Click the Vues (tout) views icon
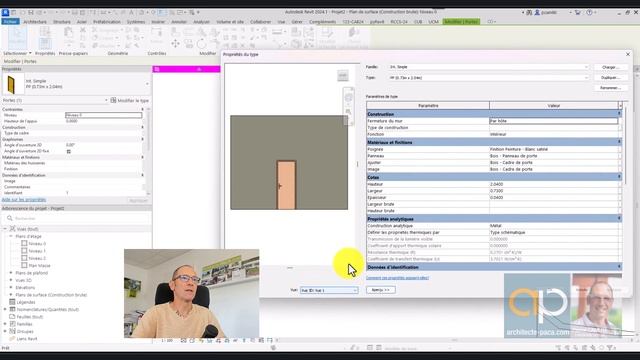This screenshot has height=360, width=640. tap(13, 229)
